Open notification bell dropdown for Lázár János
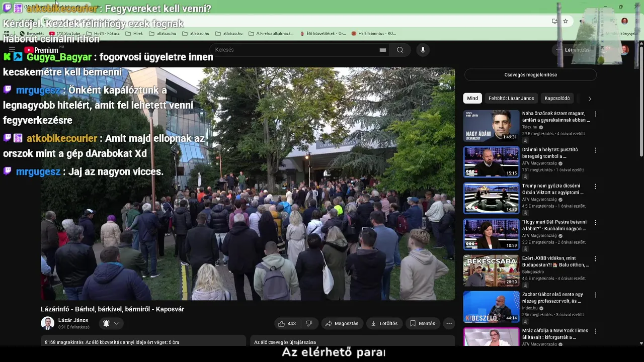 (x=111, y=323)
